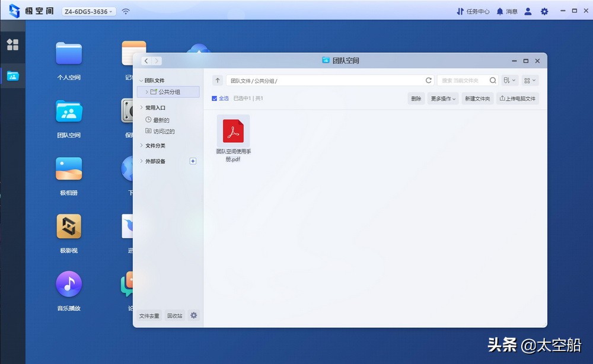Click the 已选中1 | 共1 selection status text
The height and width of the screenshot is (364, 593).
tap(248, 98)
